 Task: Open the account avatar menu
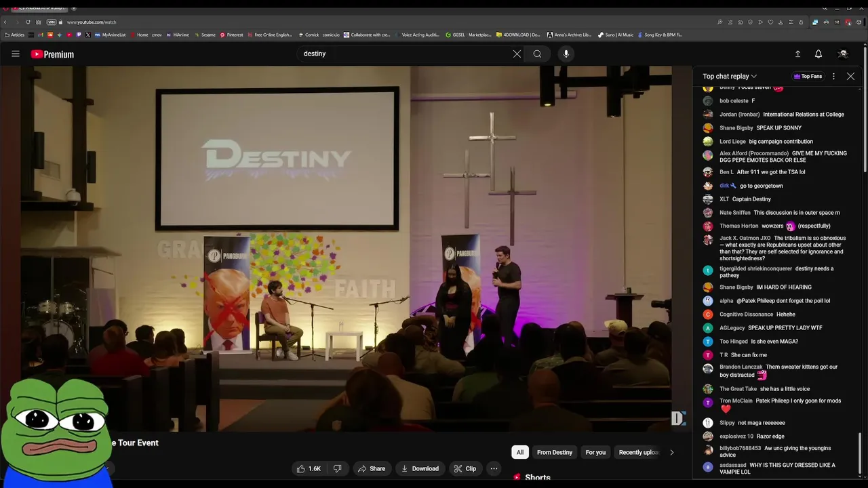[x=843, y=54]
